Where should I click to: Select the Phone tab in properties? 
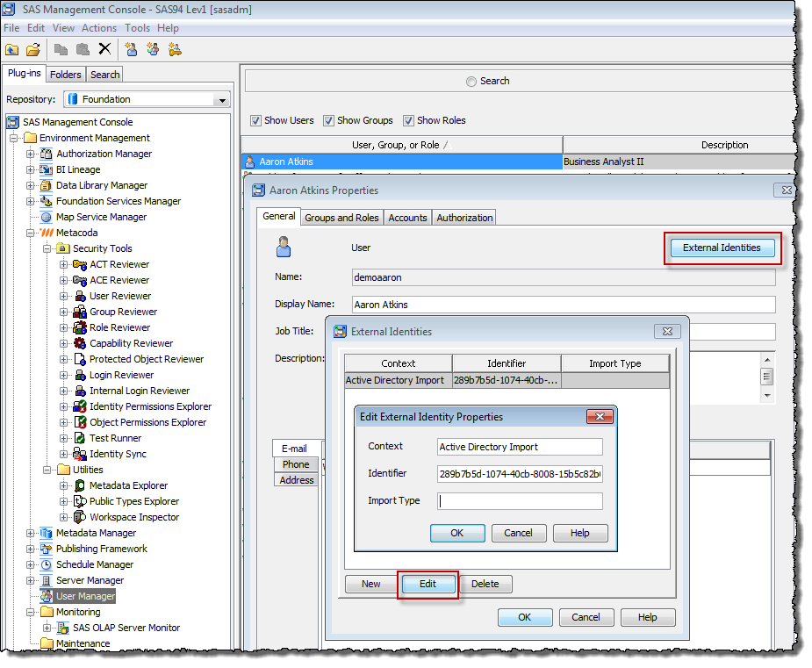[x=296, y=464]
